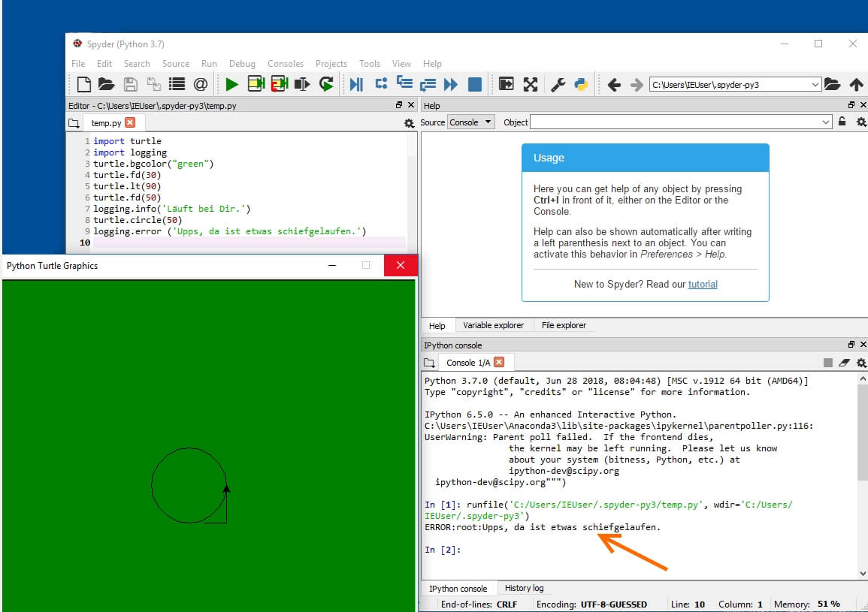Go forward with right arrow icon
Screen dimensions: 868x612
637,85
